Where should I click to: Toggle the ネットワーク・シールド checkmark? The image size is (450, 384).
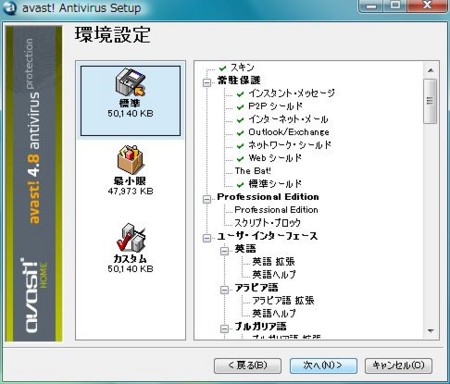click(x=240, y=146)
